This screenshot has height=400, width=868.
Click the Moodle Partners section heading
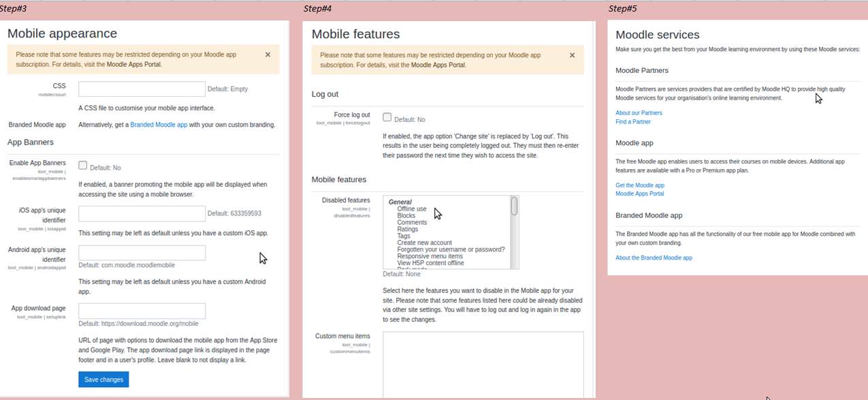tap(642, 70)
